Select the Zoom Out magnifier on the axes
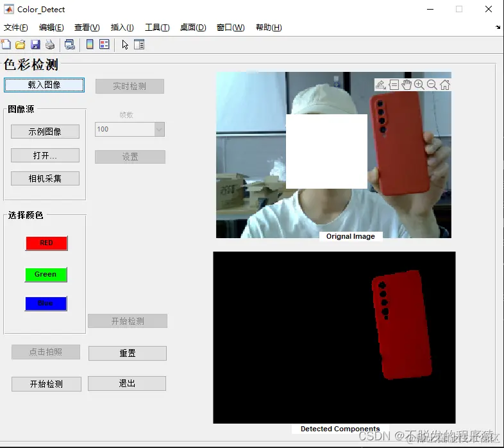Image resolution: width=504 pixels, height=448 pixels. [432, 85]
